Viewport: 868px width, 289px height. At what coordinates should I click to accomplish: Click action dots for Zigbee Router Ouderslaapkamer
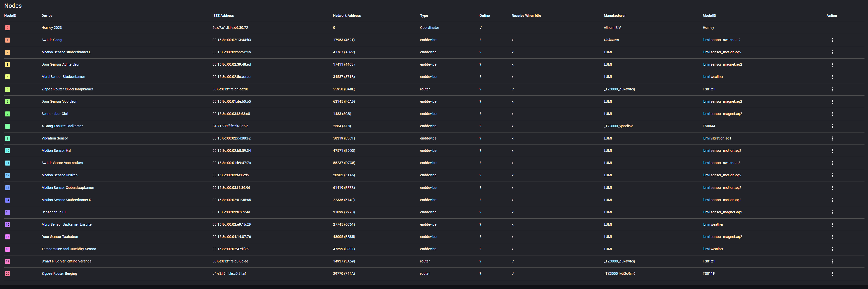(832, 89)
